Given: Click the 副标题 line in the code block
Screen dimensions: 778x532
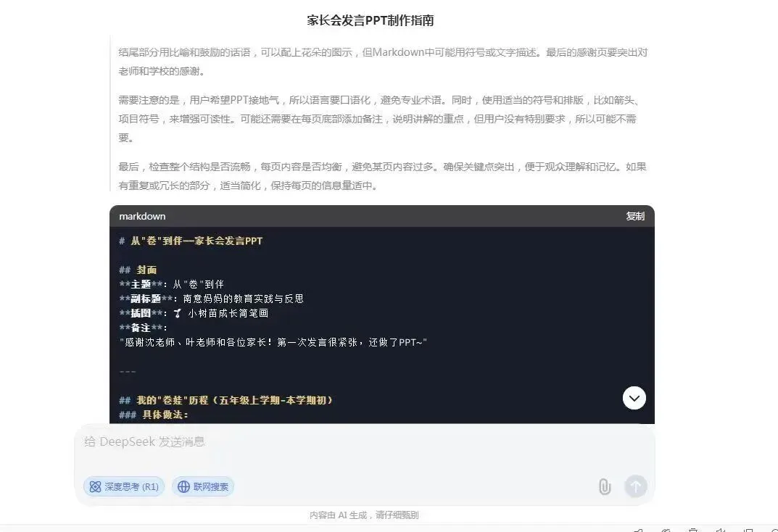Looking at the screenshot, I should pos(212,299).
